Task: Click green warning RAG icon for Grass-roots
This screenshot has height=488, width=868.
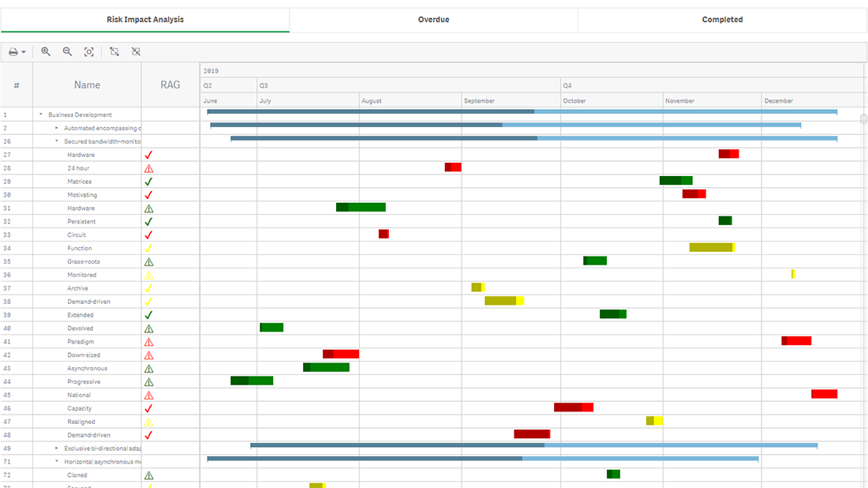Action: coord(148,262)
